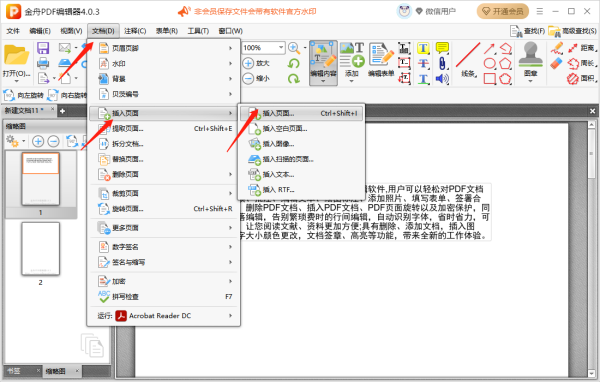Choose 插入文本... from submenu
Screen dimensions: 600x382
pos(301,175)
